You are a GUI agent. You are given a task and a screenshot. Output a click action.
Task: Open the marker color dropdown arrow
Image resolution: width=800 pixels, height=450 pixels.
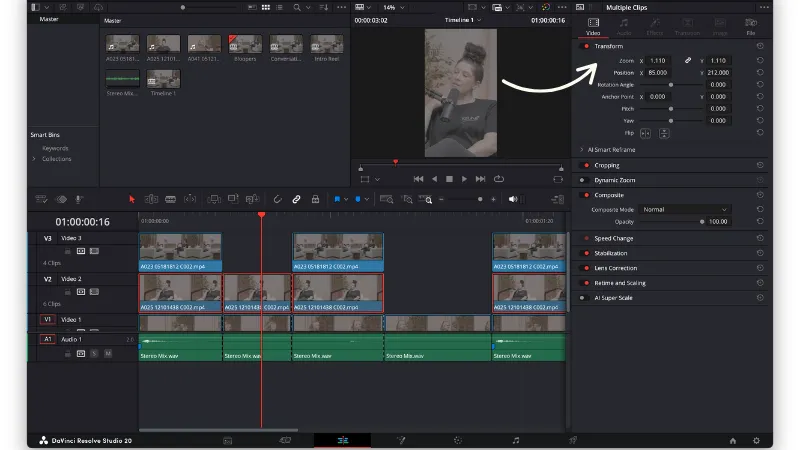click(x=366, y=199)
